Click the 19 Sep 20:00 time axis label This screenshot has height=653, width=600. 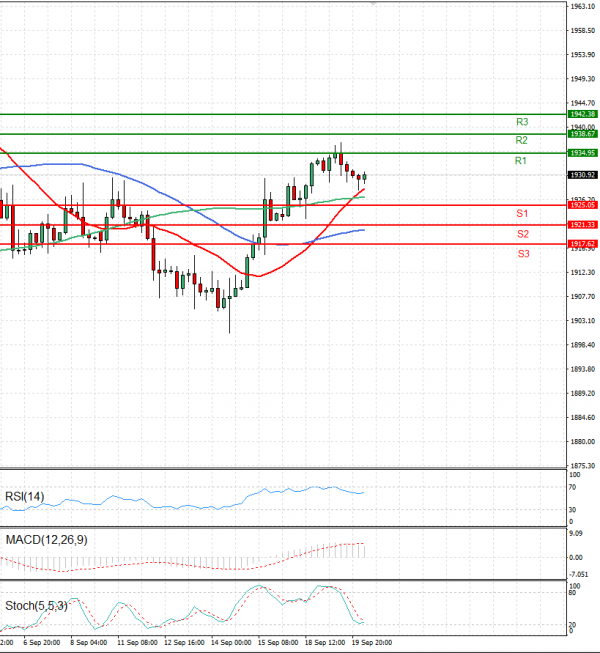371,642
